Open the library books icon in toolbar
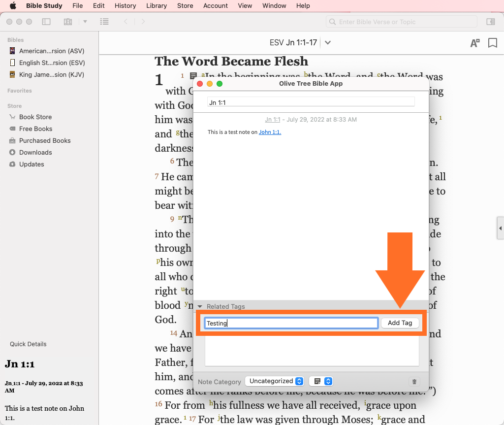Image resolution: width=504 pixels, height=425 pixels. point(68,22)
